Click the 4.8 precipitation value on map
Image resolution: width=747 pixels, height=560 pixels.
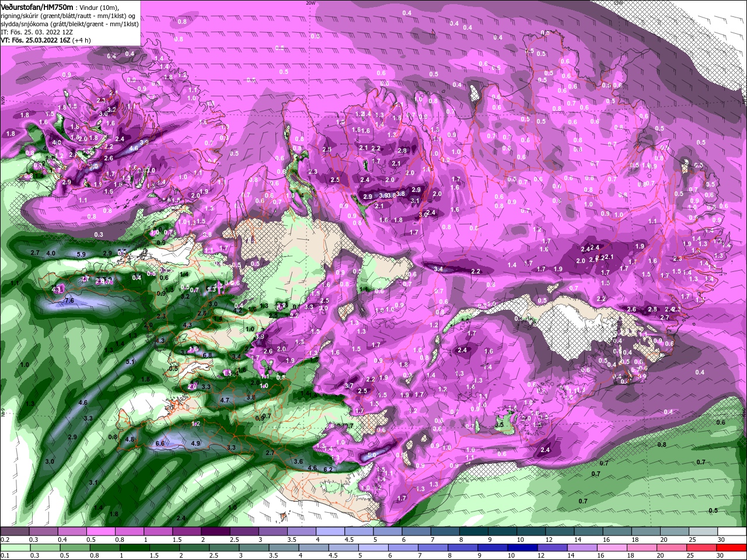[x=130, y=439]
